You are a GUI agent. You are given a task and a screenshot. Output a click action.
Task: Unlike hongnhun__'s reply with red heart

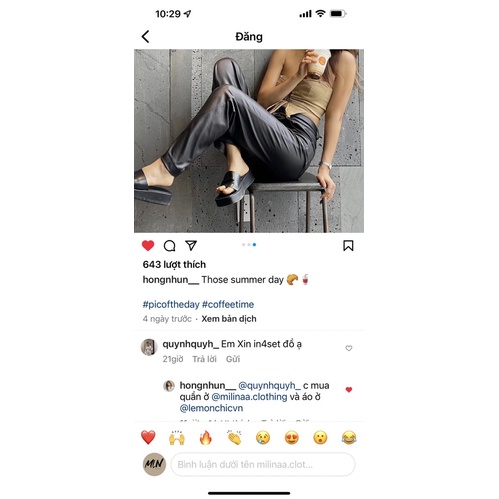click(349, 389)
